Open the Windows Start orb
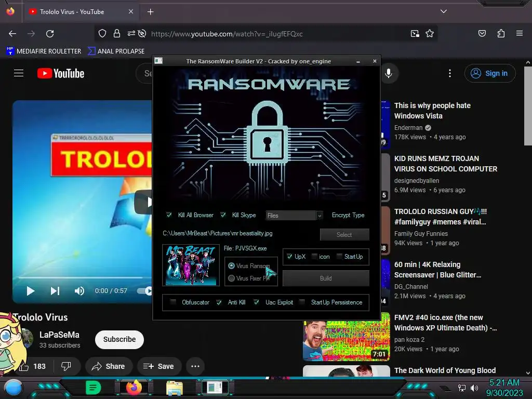Screen dimensions: 532x399 (x=14, y=388)
